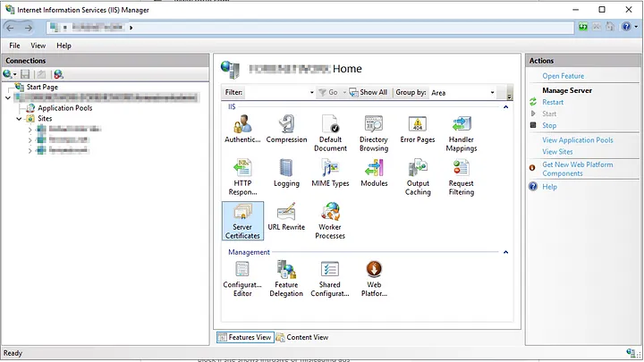Click the delete connection toolbar icon
The width and height of the screenshot is (644, 362).
[x=58, y=74]
